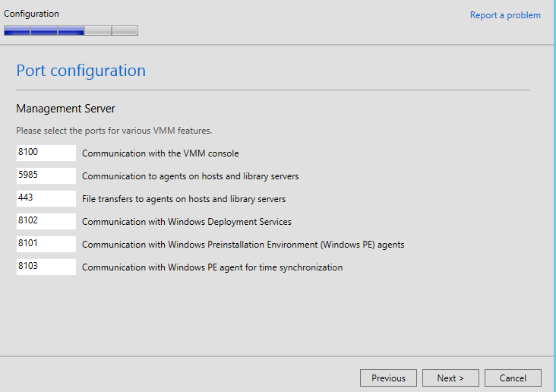Click the Windows Preinstallation Environment agents label

tap(242, 245)
